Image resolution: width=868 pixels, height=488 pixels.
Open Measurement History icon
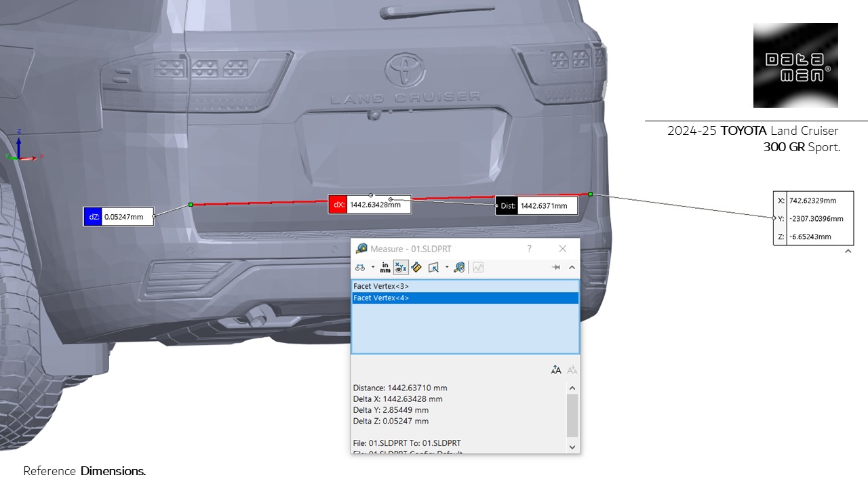pyautogui.click(x=460, y=268)
